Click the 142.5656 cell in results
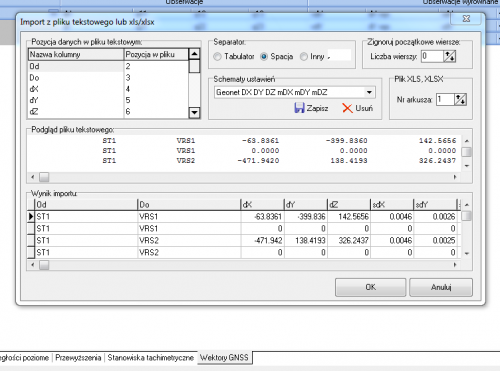Image resolution: width=500 pixels, height=371 pixels. (349, 217)
